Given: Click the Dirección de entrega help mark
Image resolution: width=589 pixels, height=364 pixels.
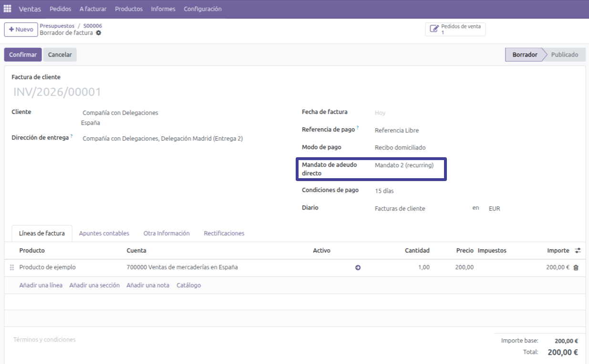Looking at the screenshot, I should point(72,136).
